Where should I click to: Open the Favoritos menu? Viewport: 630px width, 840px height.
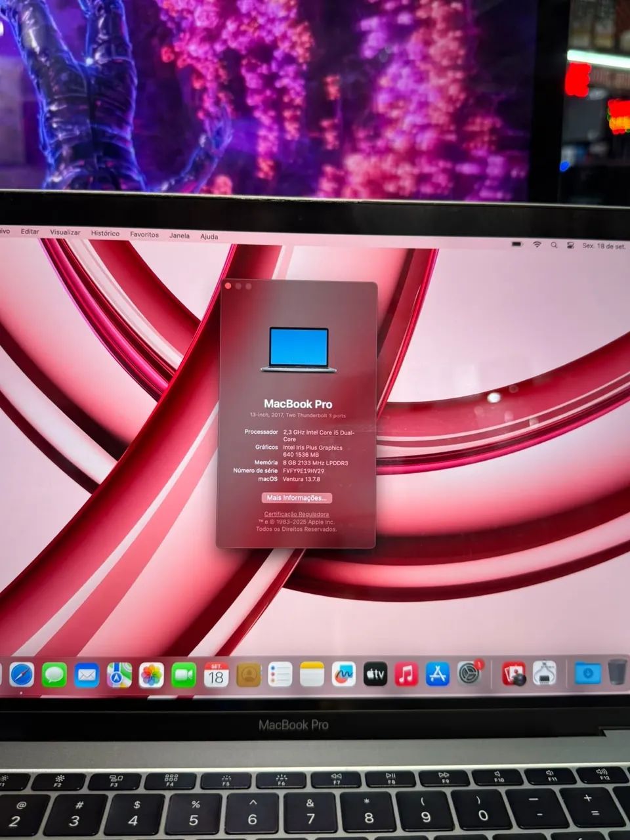[x=144, y=234]
